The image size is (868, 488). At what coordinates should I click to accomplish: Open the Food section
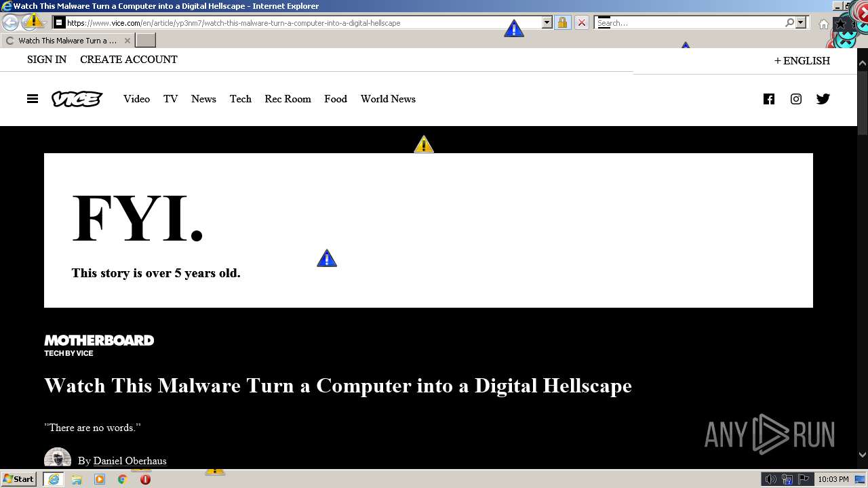pyautogui.click(x=335, y=99)
